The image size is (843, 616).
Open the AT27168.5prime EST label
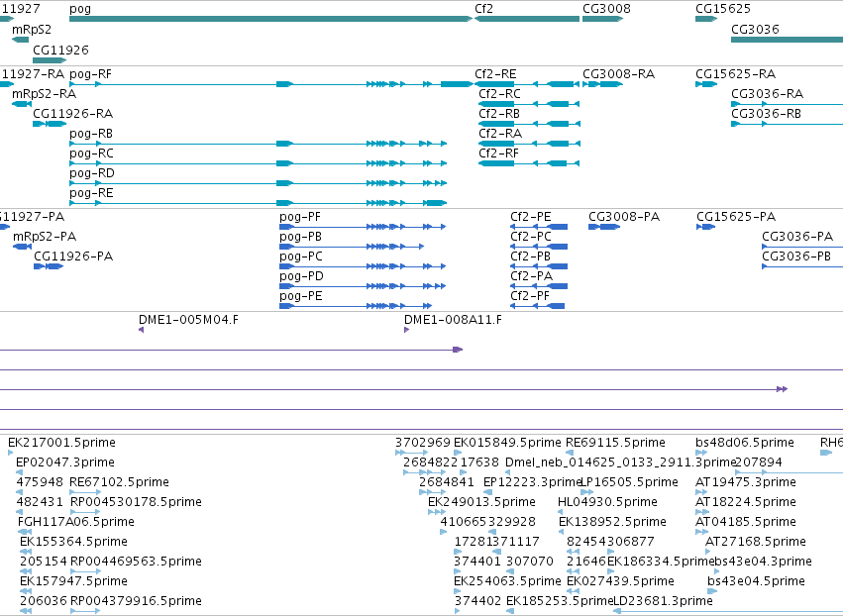[x=756, y=542]
